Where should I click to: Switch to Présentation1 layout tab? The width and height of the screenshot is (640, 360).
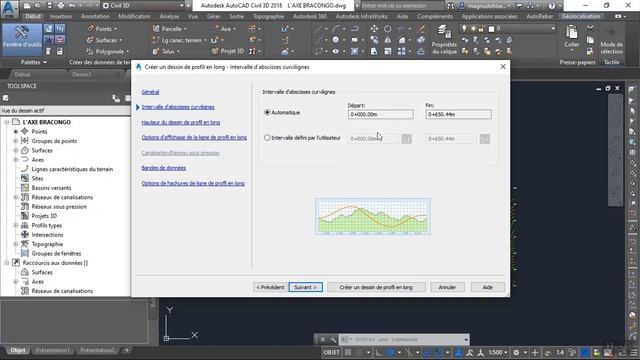tap(53, 350)
